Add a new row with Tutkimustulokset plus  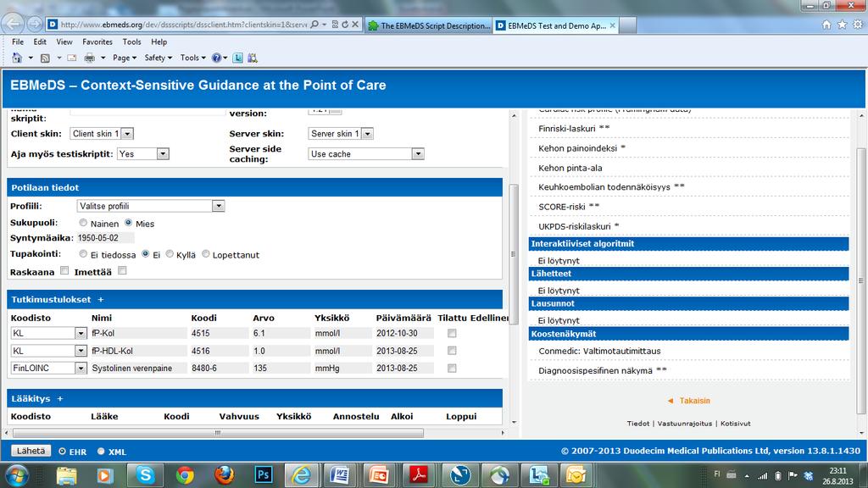pos(101,299)
